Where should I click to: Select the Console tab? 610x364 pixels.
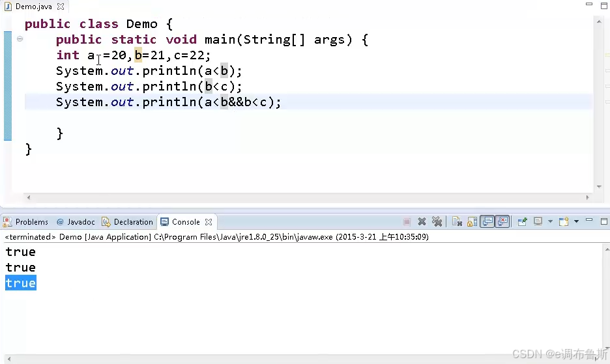pos(186,222)
